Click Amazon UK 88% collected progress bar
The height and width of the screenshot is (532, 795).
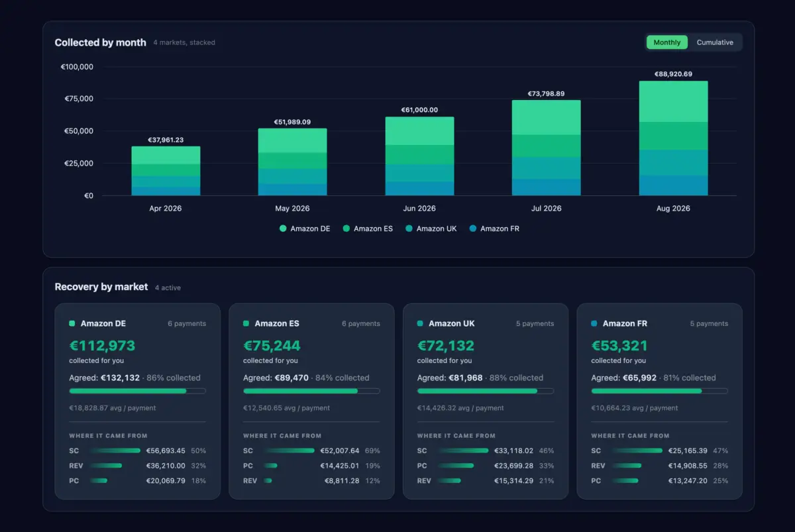[x=486, y=391]
